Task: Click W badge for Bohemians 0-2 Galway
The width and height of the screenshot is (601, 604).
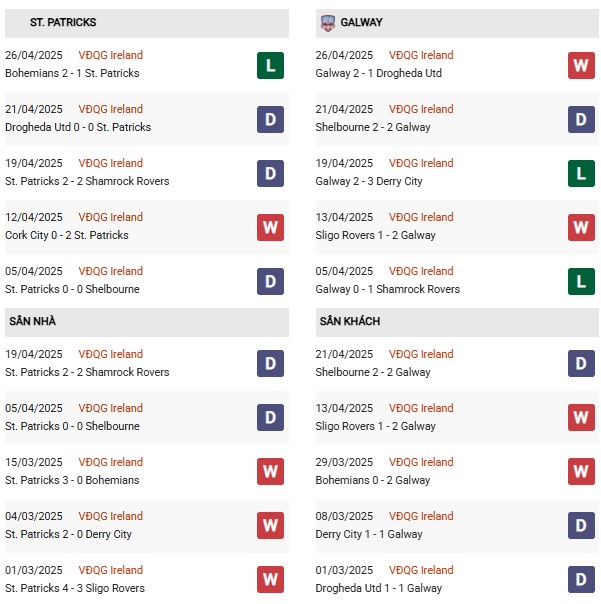Action: [x=581, y=471]
